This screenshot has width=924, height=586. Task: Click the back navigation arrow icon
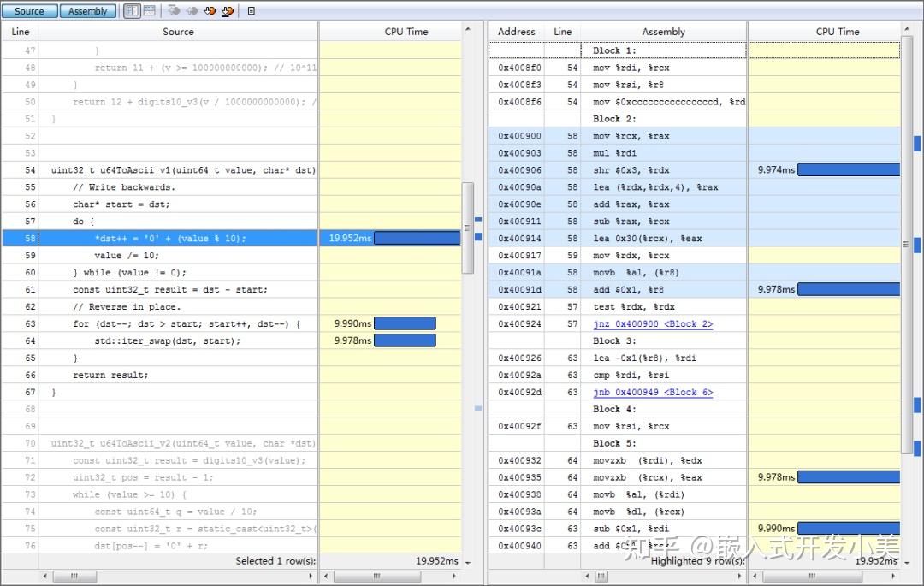(174, 10)
